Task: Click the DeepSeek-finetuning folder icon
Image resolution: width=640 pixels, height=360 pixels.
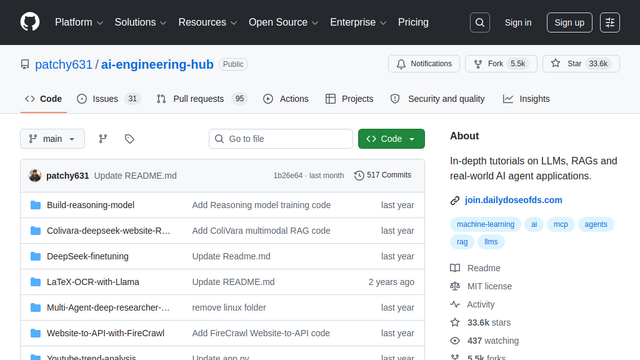Action: click(x=36, y=256)
